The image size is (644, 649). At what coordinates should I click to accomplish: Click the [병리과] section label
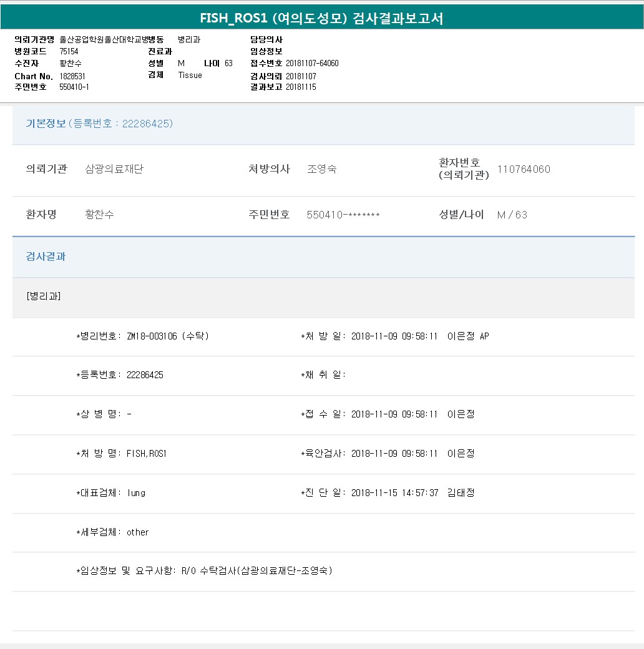44,296
